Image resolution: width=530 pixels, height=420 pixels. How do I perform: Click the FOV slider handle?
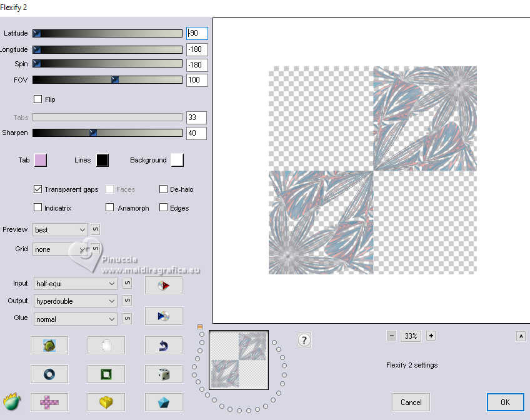pos(115,80)
